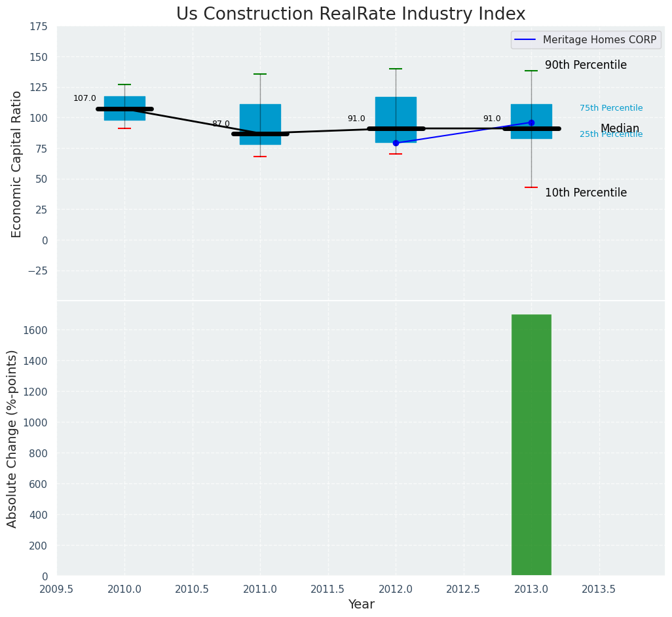Click the 'Absolute Change (%-points)' axis label
The image size is (672, 617).
(x=12, y=439)
